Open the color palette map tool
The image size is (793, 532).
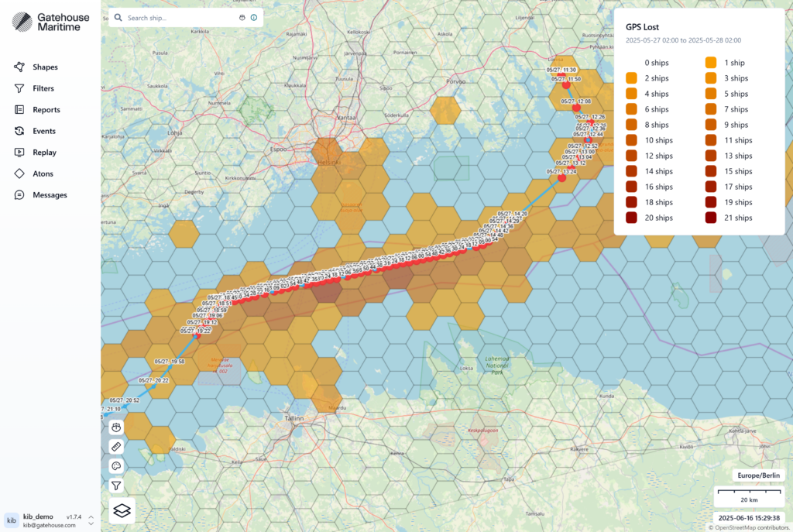click(116, 466)
